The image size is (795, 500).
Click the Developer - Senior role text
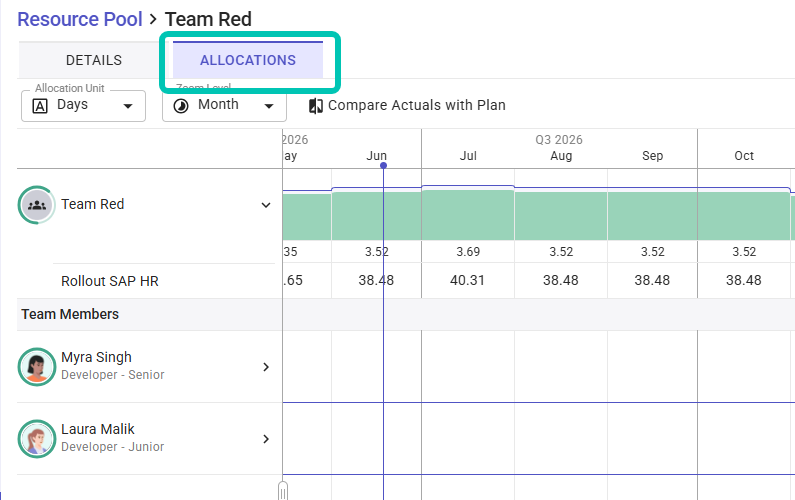[113, 375]
